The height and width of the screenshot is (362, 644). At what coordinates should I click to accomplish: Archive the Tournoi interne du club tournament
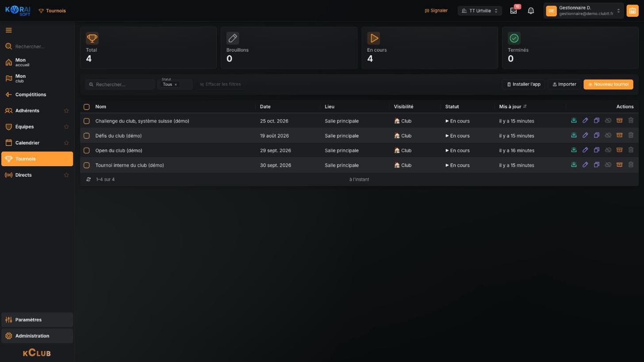(619, 165)
